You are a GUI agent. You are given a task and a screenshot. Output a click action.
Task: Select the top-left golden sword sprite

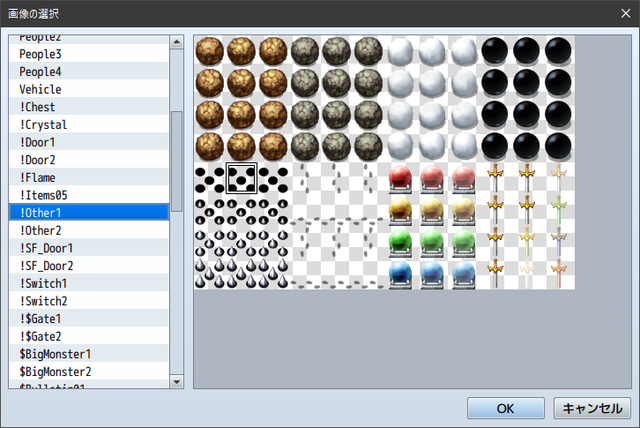(x=495, y=179)
